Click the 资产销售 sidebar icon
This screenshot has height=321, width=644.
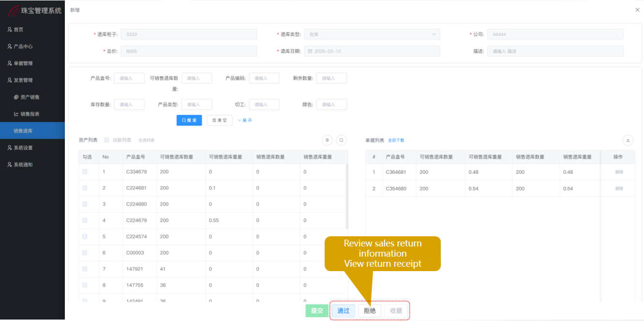coord(16,97)
